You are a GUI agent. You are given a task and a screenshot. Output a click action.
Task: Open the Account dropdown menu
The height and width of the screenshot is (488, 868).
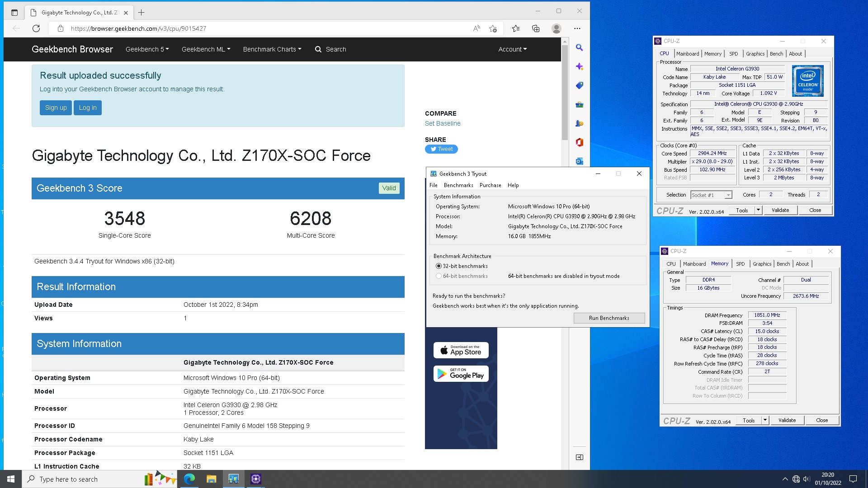pos(513,49)
